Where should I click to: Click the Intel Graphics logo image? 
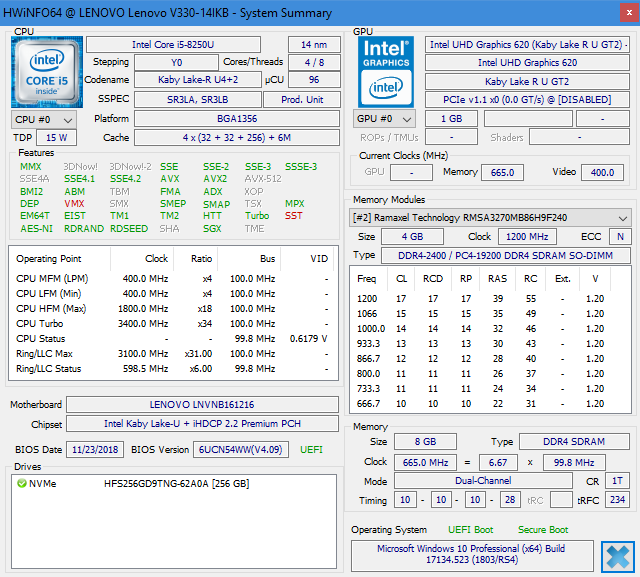tap(386, 72)
